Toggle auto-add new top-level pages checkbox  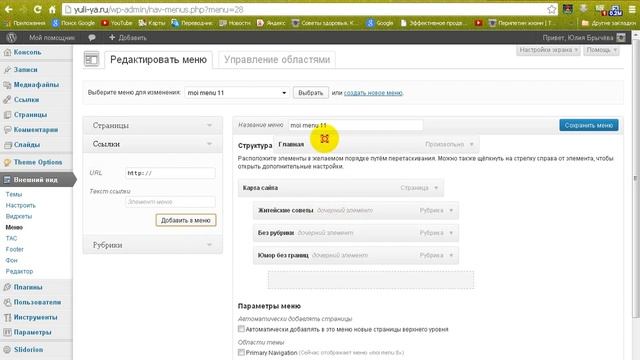pos(241,329)
